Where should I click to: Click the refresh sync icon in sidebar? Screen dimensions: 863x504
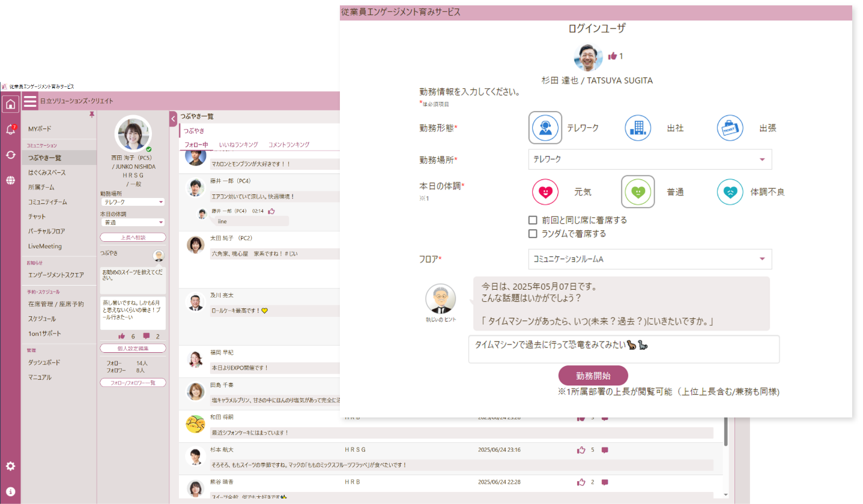click(10, 155)
